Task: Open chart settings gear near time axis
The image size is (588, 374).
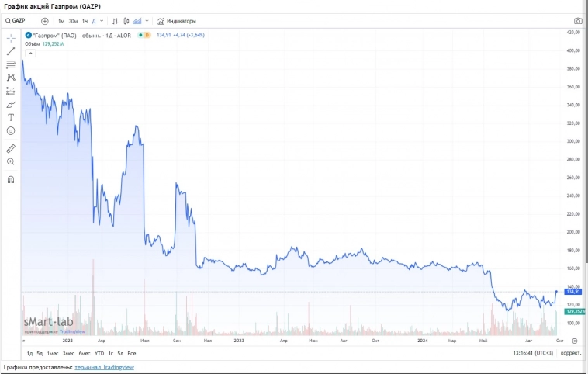Action: coord(575,341)
